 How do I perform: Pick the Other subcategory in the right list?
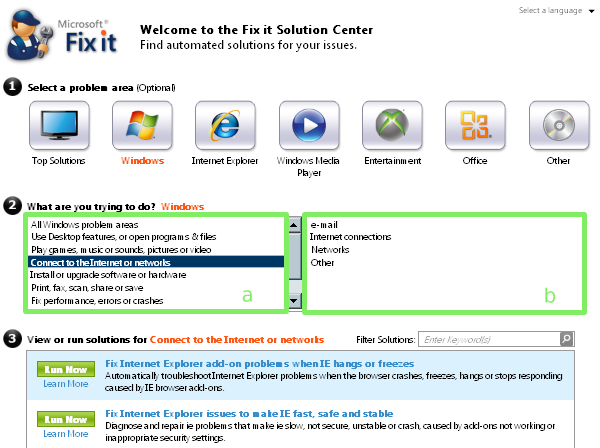(322, 263)
